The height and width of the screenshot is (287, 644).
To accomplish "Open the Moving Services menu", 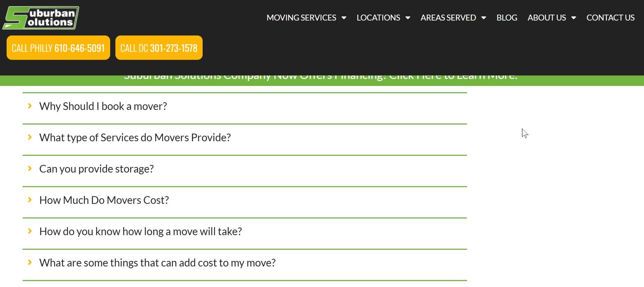I will click(301, 18).
